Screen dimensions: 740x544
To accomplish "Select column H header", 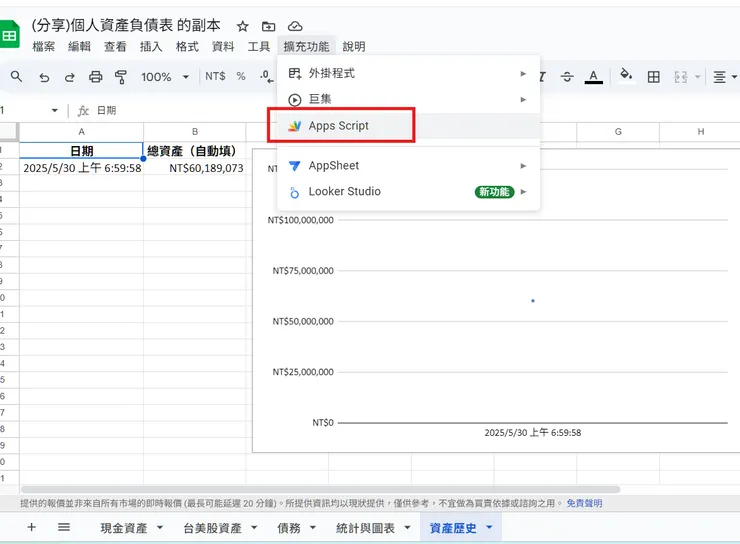I will click(x=700, y=132).
